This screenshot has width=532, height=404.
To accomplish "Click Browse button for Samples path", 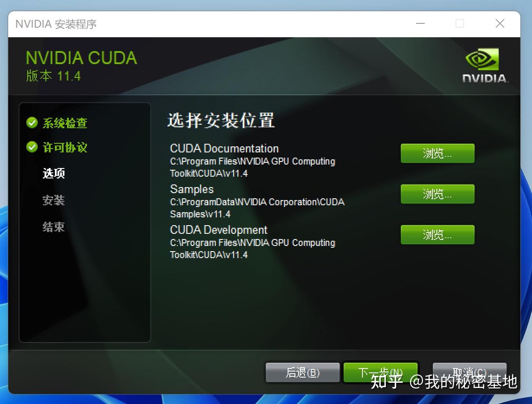I will [x=437, y=194].
